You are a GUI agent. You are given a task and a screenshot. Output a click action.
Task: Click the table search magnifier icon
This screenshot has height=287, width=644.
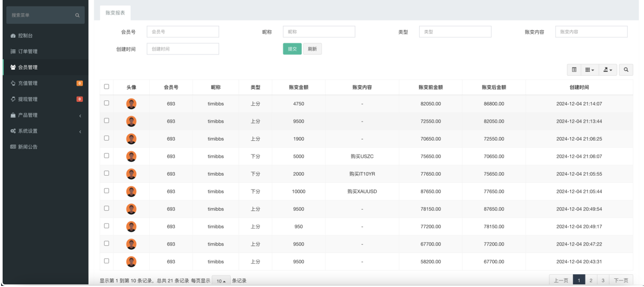tap(626, 70)
